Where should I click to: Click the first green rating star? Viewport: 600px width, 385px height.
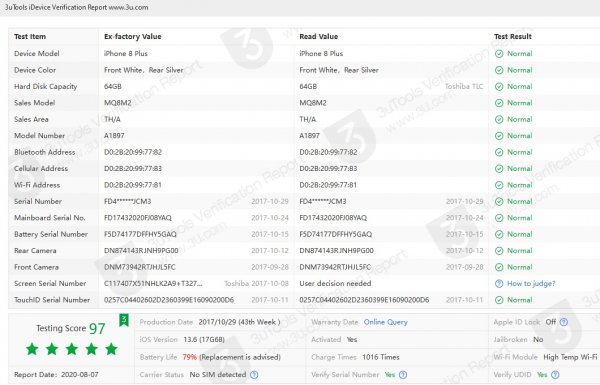[32, 349]
